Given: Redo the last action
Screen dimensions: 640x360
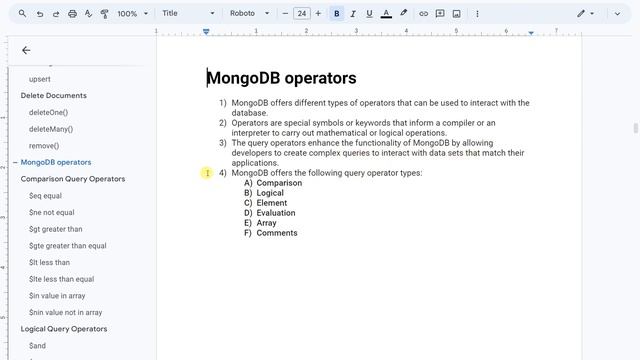Looking at the screenshot, I should coord(56,14).
